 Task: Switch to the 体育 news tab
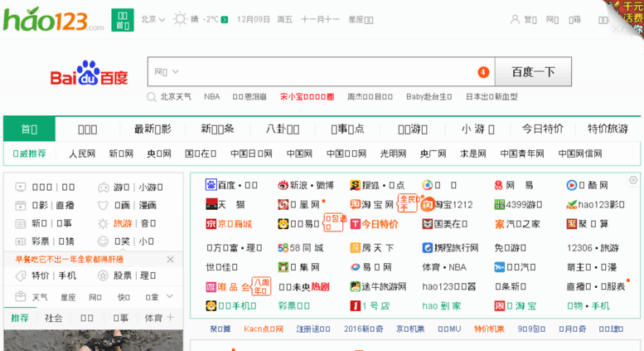click(x=153, y=318)
